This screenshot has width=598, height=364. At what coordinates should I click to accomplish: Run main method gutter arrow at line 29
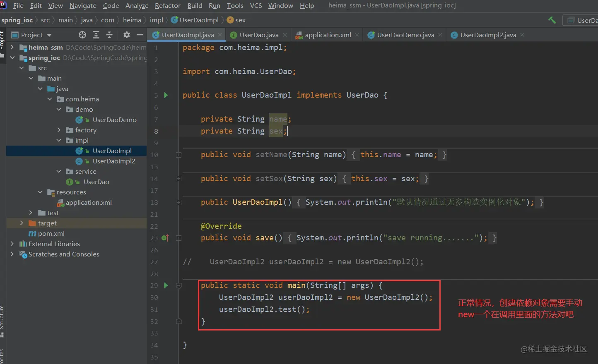pos(166,285)
